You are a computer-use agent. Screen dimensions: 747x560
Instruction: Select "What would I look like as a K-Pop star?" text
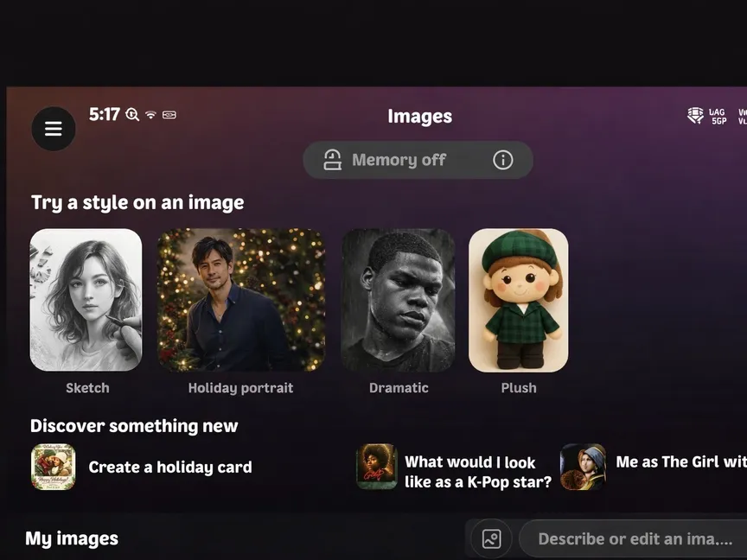coord(477,472)
